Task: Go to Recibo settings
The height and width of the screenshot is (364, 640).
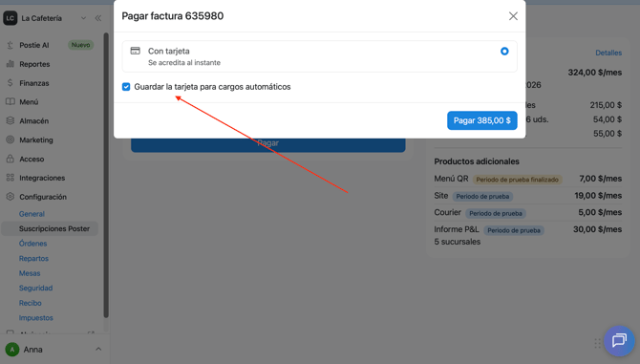Action: coord(31,303)
